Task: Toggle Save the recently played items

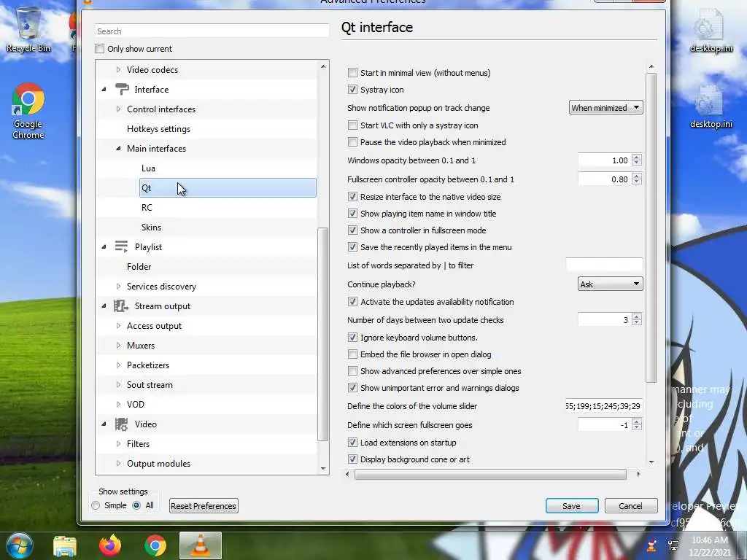Action: pos(352,247)
